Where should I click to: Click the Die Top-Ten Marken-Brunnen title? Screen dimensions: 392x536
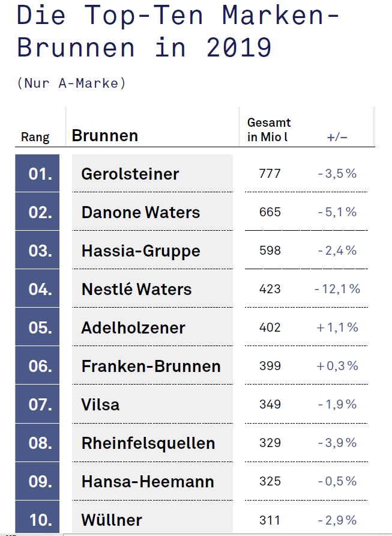pyautogui.click(x=178, y=31)
